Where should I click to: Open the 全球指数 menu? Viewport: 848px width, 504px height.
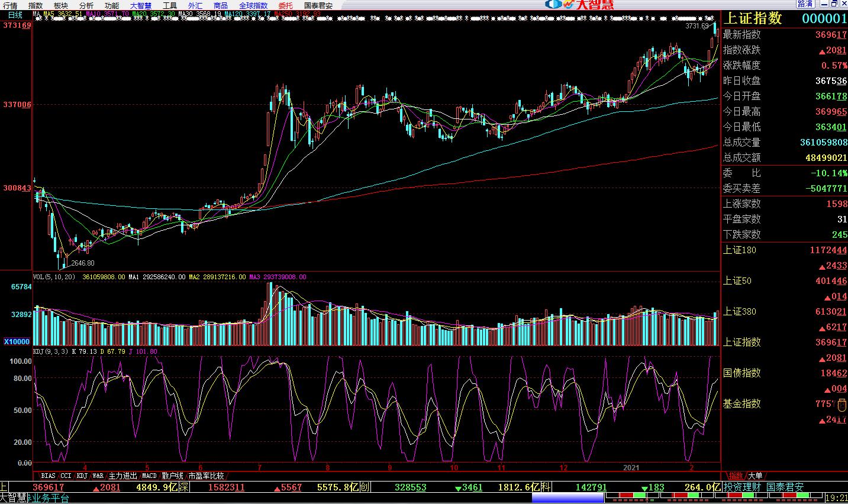tap(253, 5)
